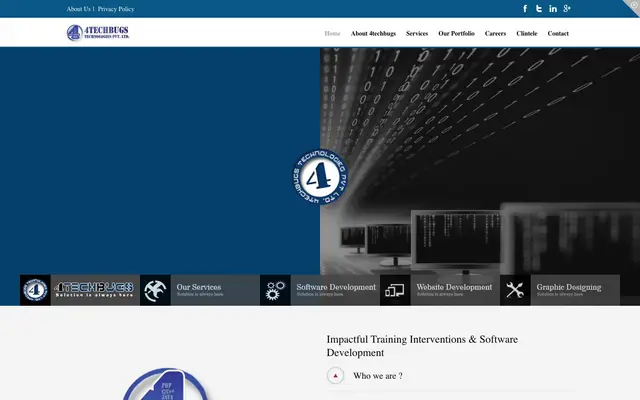Click the wrench tools icon beside Graphic Designing
The height and width of the screenshot is (400, 640).
coord(515,290)
